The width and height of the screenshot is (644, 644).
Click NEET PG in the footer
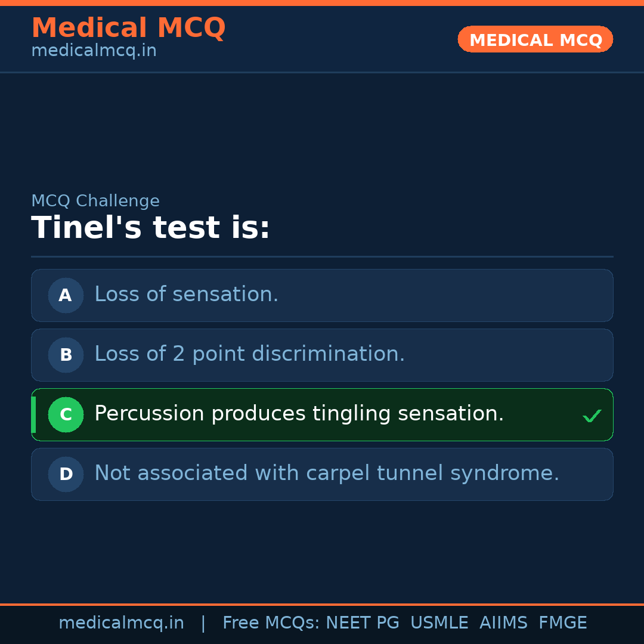(363, 623)
